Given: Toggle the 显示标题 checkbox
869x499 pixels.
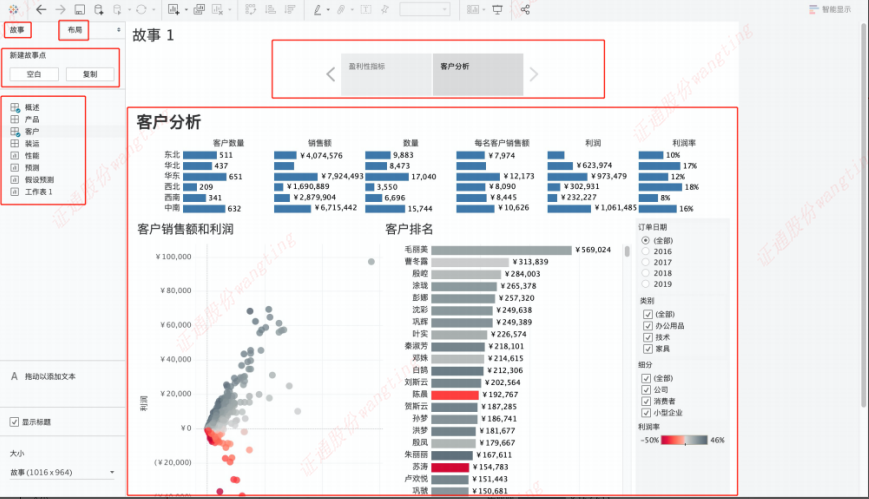Looking at the screenshot, I should point(14,422).
